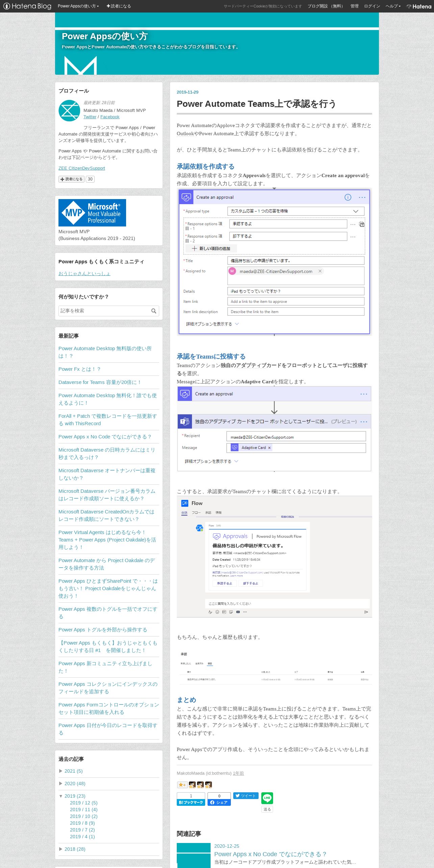Screen dimensions: 434x868
Task: Expand the 2018 (28) archive
Action: coord(75,849)
